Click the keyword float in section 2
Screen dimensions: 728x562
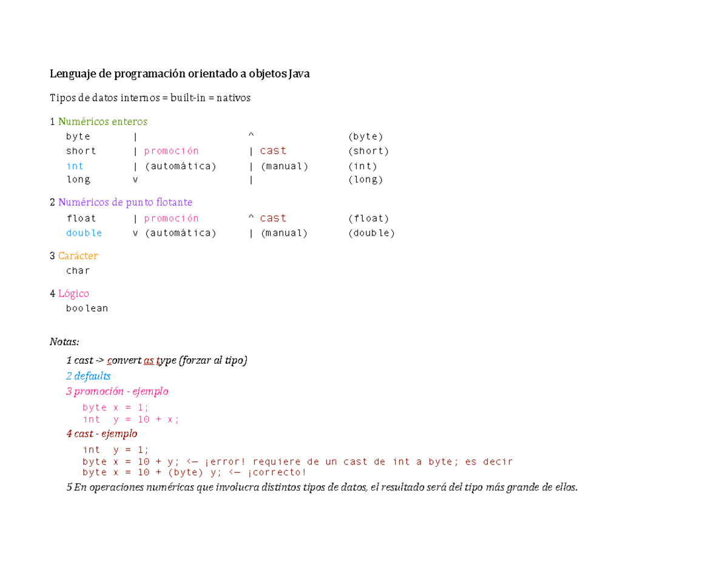point(82,218)
